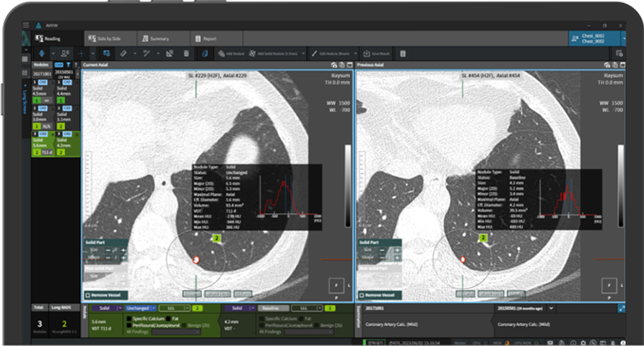Viewport: 644px width, 346px height.
Task: Tick the Perifissural/Juxtapleural checkbox
Action: [130, 326]
